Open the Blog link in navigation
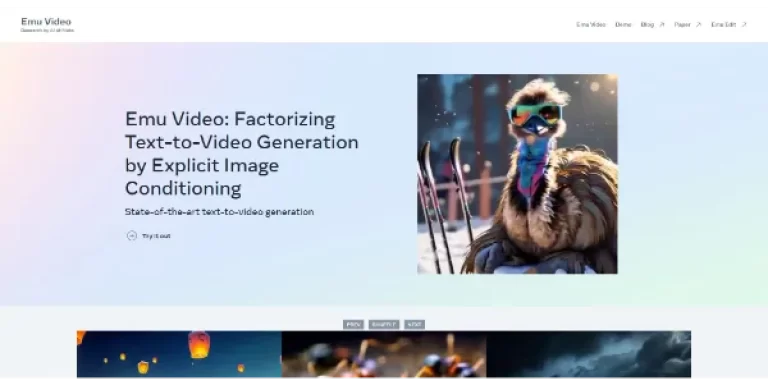 [x=647, y=24]
